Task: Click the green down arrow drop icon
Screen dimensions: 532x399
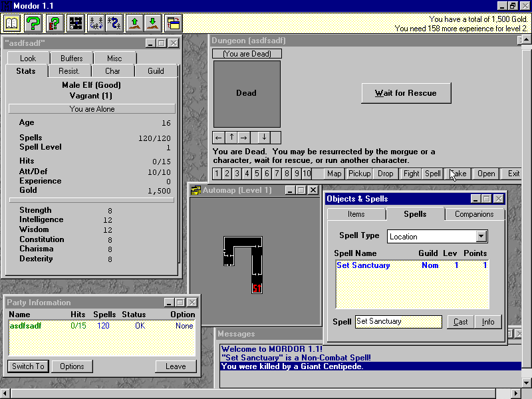Action: pyautogui.click(x=153, y=23)
